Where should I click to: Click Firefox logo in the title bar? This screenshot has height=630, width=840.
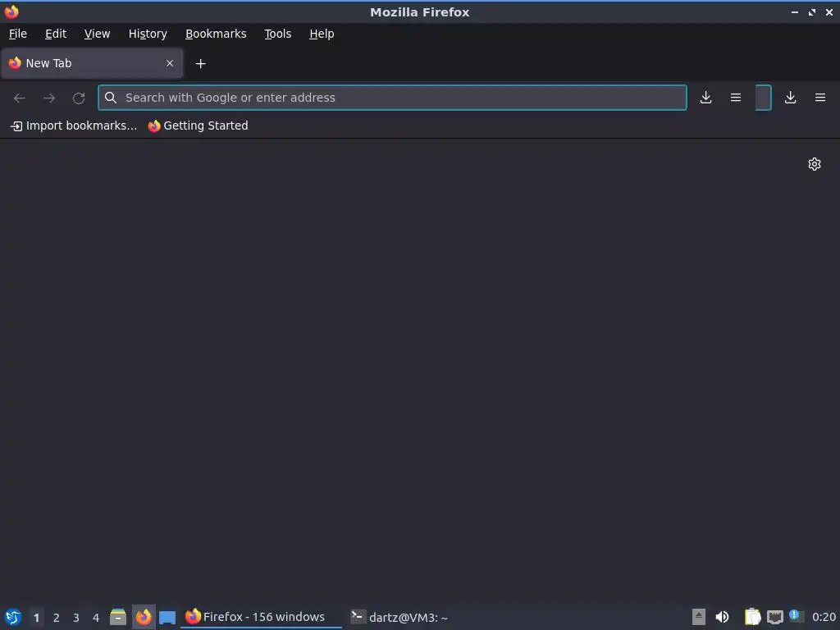coord(11,11)
